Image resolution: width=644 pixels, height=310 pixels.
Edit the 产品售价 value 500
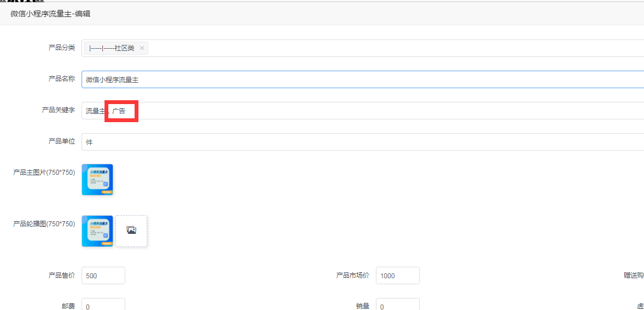click(103, 275)
